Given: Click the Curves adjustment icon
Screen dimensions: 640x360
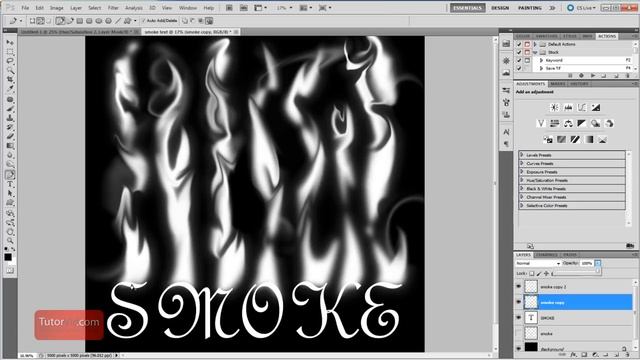Looking at the screenshot, I should point(582,108).
